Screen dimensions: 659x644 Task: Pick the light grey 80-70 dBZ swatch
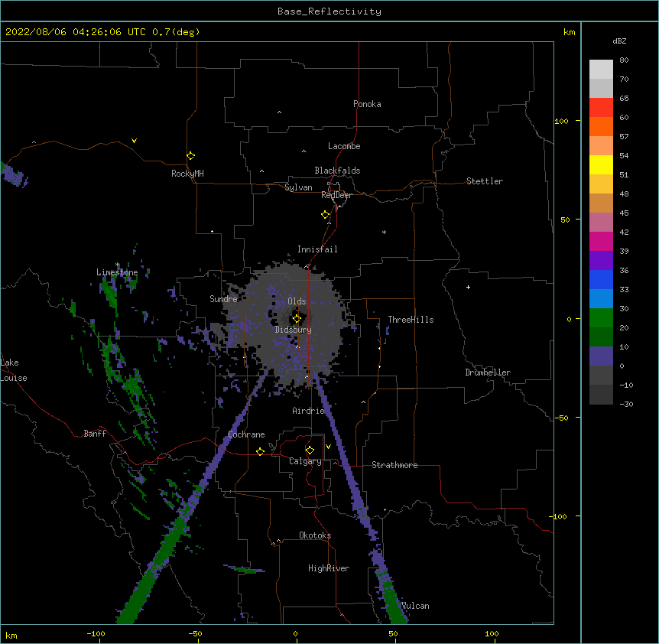point(601,70)
